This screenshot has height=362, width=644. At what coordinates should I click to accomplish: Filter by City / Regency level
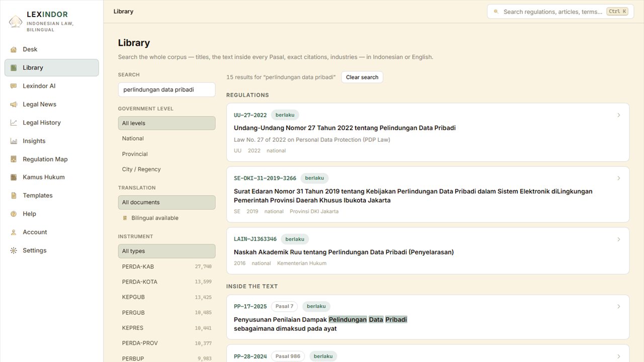point(167,169)
